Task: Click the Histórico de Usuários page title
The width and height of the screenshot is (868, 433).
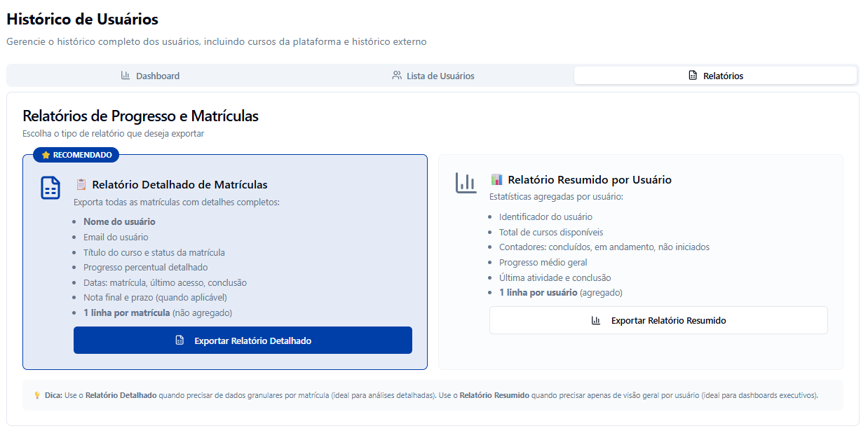Action: coord(83,20)
